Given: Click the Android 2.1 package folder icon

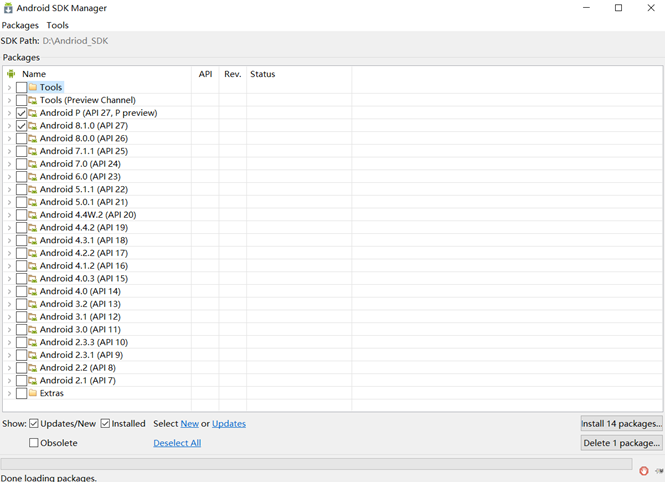Looking at the screenshot, I should click(x=33, y=381).
